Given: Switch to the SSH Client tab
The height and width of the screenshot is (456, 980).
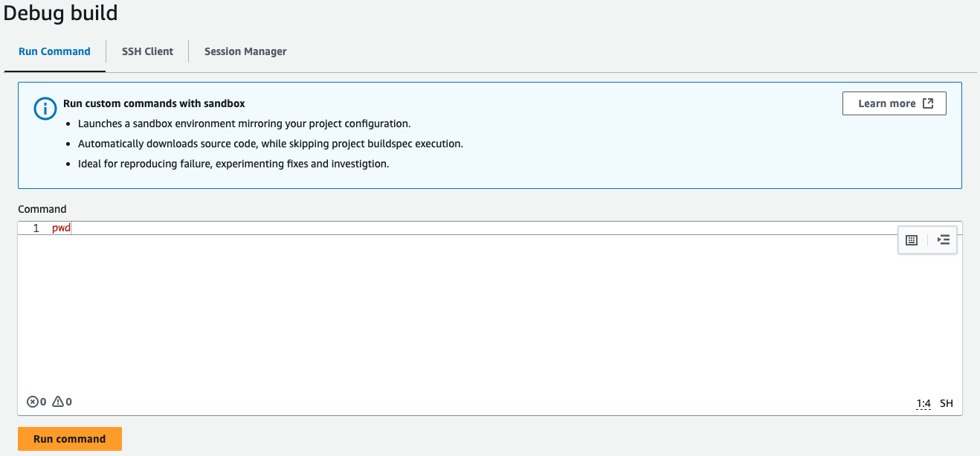Looking at the screenshot, I should [x=147, y=51].
